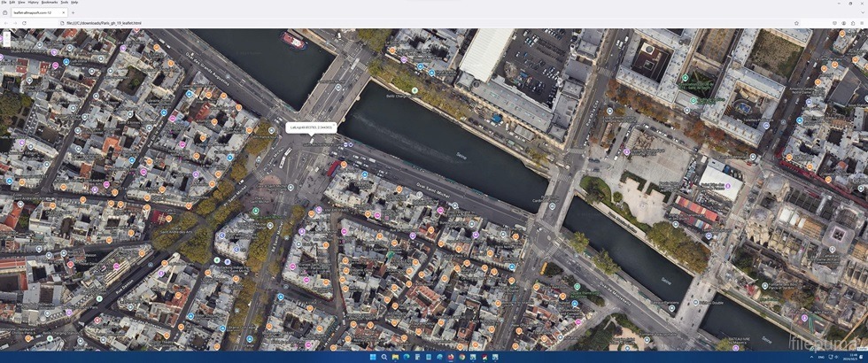
Task: Click the green Saint-Michel map marker
Action: tap(256, 211)
